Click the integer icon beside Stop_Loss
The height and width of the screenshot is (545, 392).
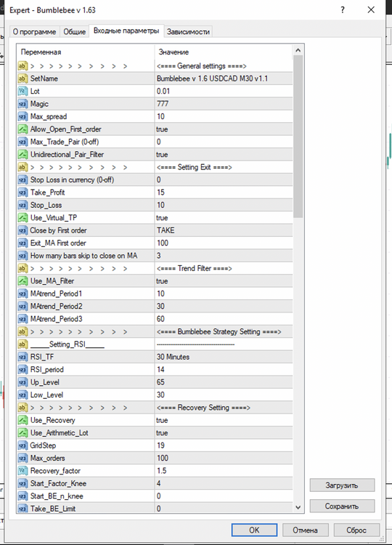coord(23,205)
